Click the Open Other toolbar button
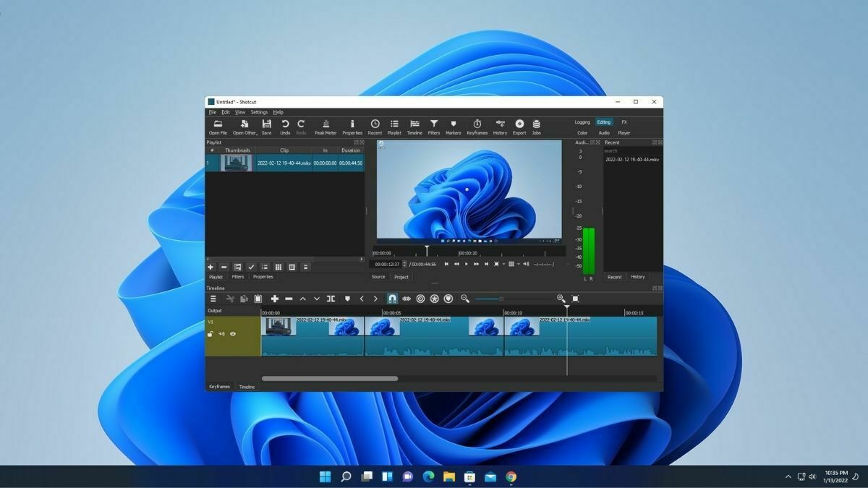This screenshot has width=868, height=488. [245, 127]
